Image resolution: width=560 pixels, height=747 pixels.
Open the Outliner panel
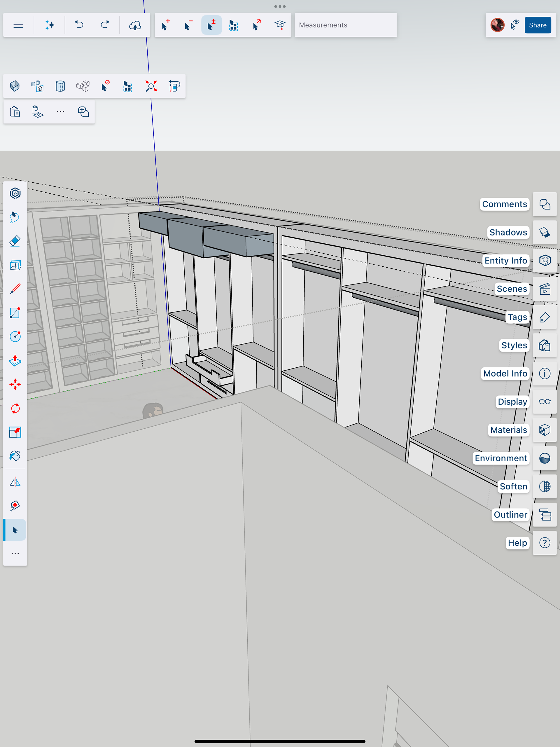click(x=545, y=515)
